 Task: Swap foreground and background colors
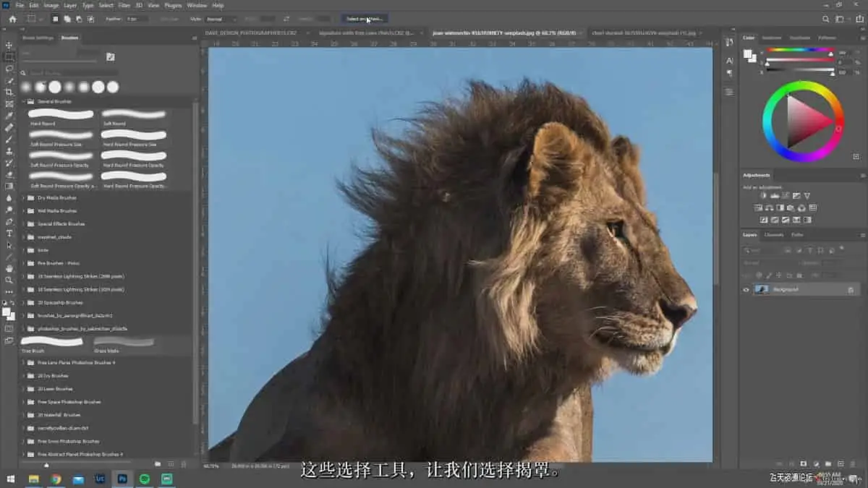coord(12,304)
